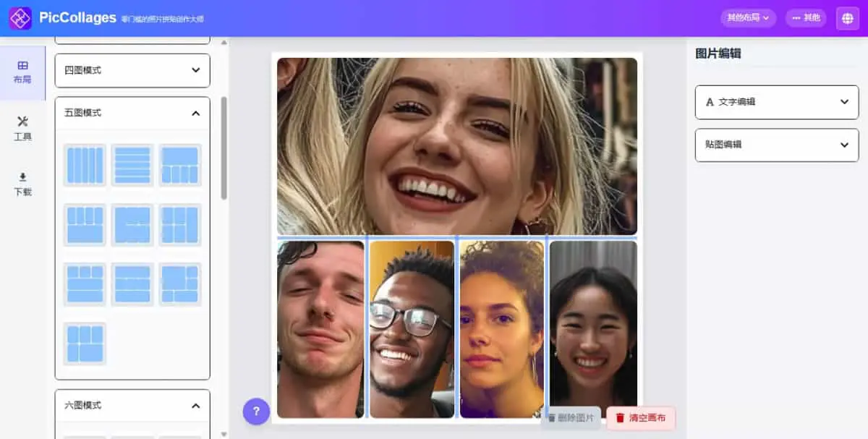Open the help question mark button
Image resolution: width=868 pixels, height=439 pixels.
point(256,411)
